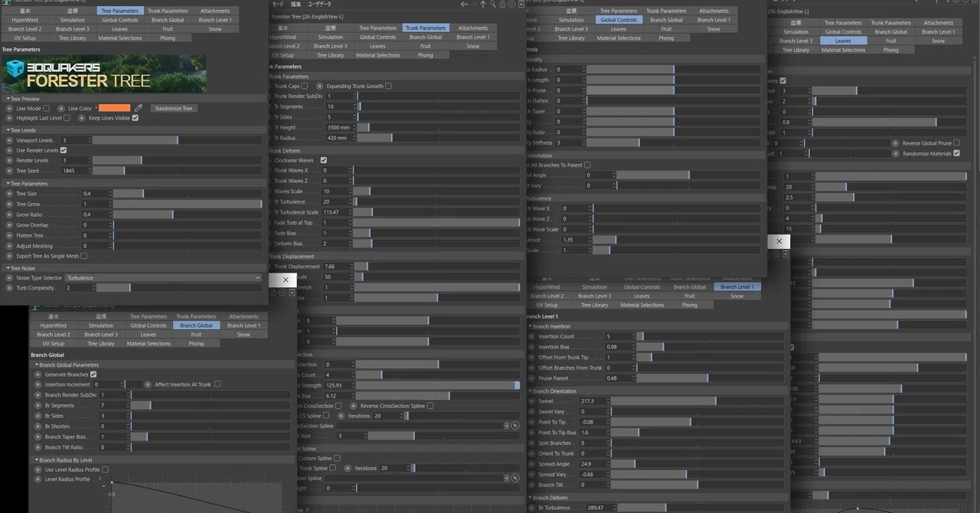Image resolution: width=980 pixels, height=513 pixels.
Task: Open Snow tab in Branch Level 1 window
Action: tap(737, 296)
